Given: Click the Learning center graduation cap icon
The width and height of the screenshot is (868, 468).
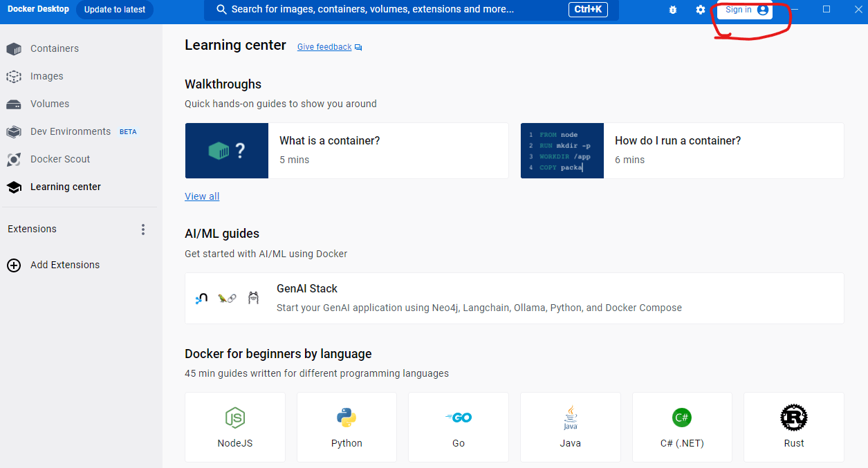Looking at the screenshot, I should (x=14, y=187).
